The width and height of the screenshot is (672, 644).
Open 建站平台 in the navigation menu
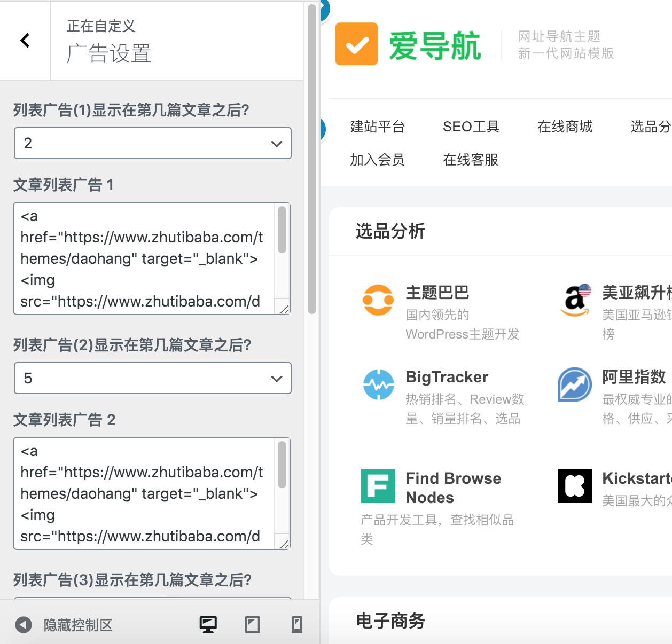coord(378,127)
